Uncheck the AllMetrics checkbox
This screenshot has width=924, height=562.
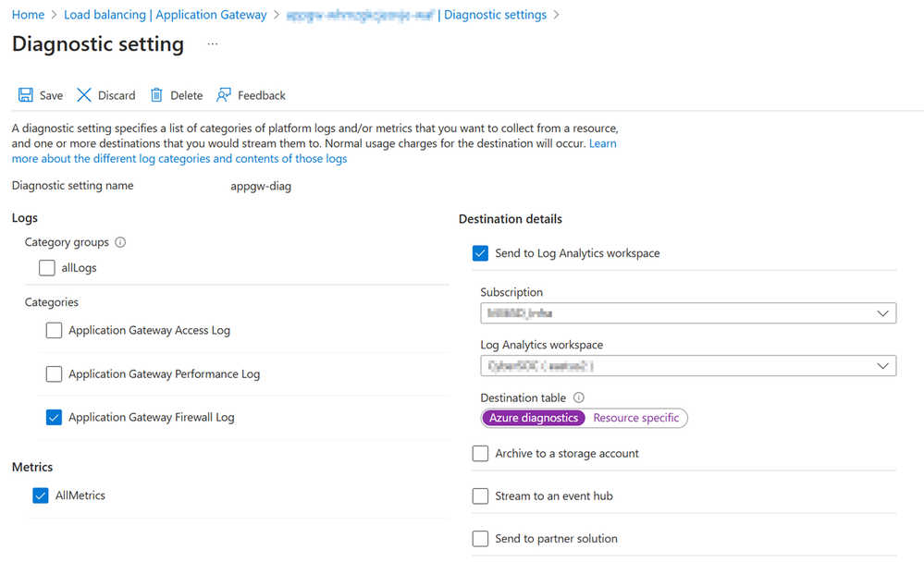(41, 495)
